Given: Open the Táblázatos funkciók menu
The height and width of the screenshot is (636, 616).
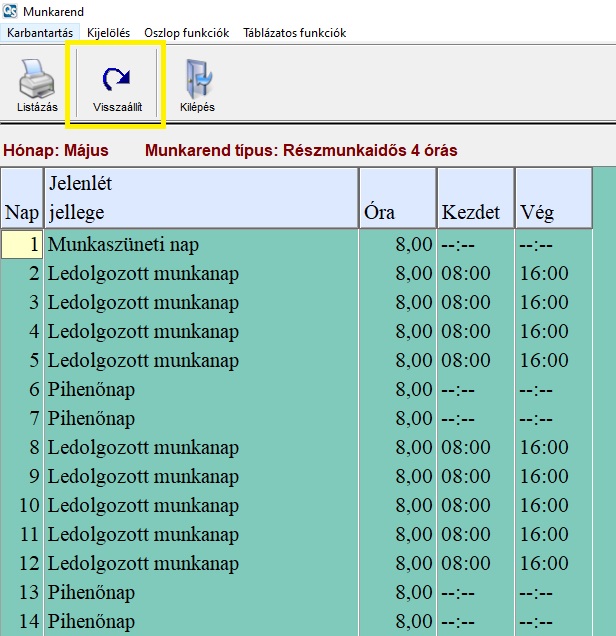Looking at the screenshot, I should (x=294, y=33).
